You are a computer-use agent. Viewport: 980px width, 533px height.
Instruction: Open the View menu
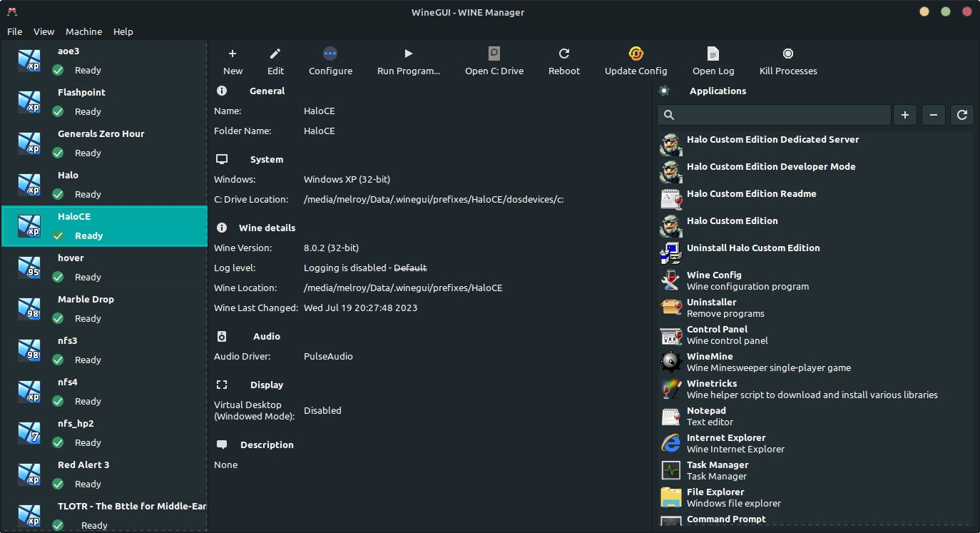(x=44, y=31)
